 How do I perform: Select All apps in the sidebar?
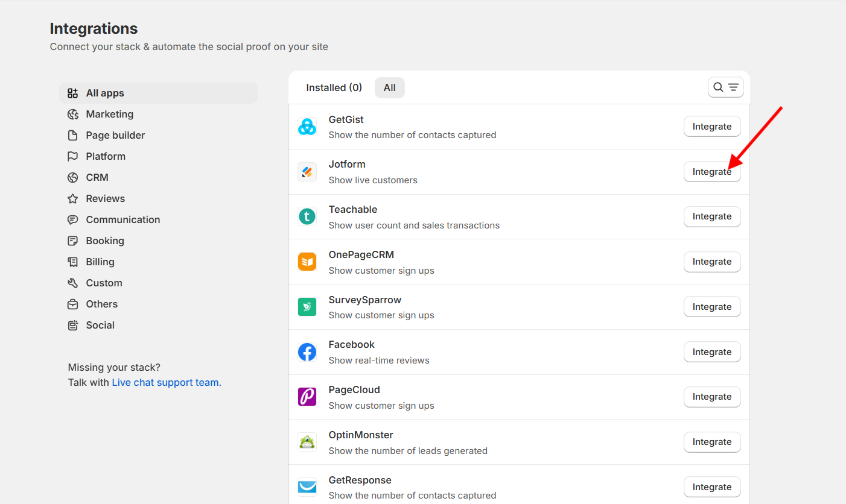point(159,93)
